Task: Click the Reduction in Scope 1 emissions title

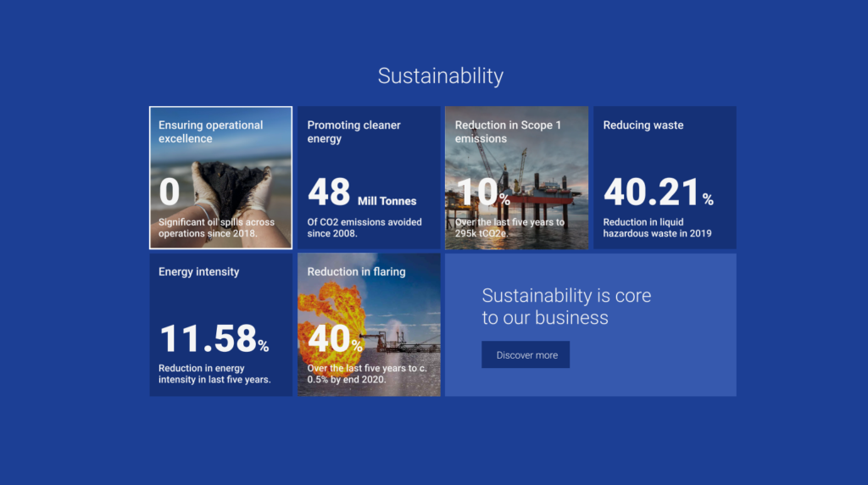Action: (508, 131)
